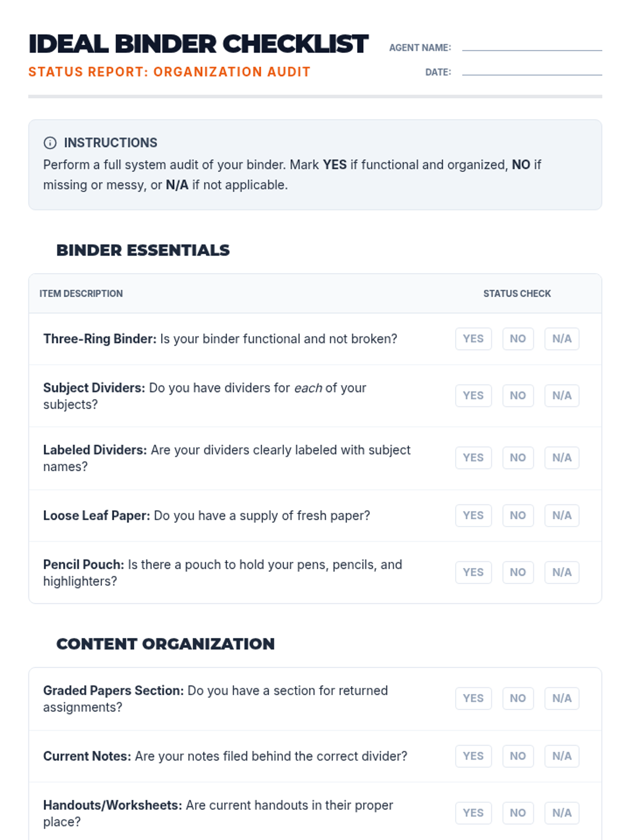Select NO for Three-Ring Binder

[x=518, y=339]
